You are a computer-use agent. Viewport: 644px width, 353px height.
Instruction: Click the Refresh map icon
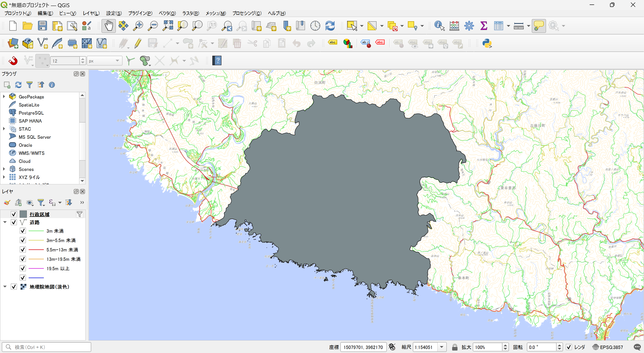330,26
